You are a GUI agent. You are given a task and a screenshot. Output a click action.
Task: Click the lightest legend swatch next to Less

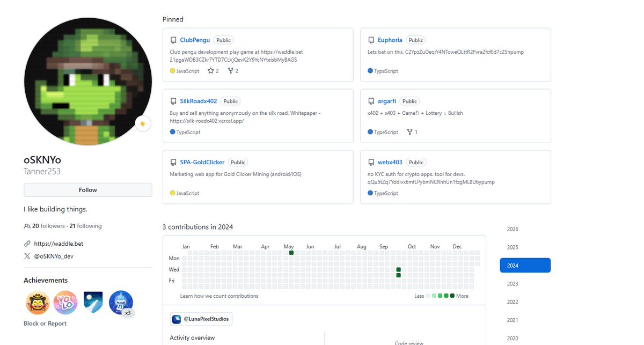point(428,296)
